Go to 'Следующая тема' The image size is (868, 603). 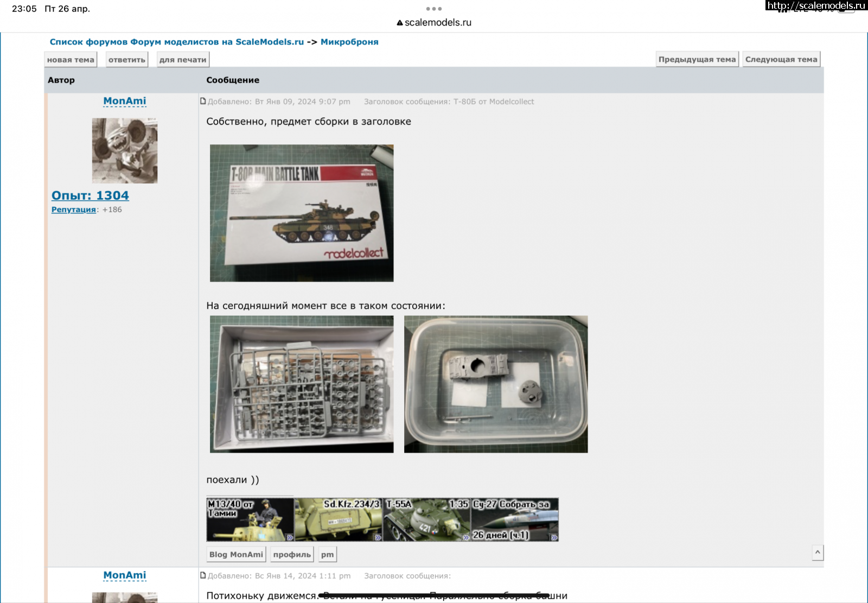781,59
